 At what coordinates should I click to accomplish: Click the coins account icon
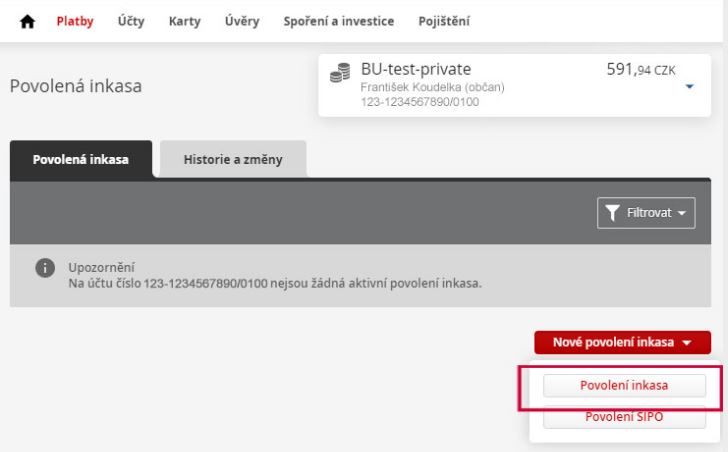click(x=340, y=73)
